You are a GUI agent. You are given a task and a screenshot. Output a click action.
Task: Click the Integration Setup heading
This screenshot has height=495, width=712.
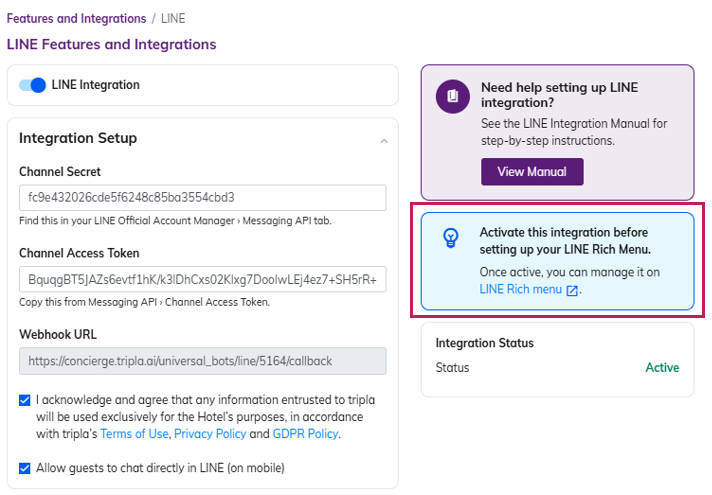pos(78,138)
